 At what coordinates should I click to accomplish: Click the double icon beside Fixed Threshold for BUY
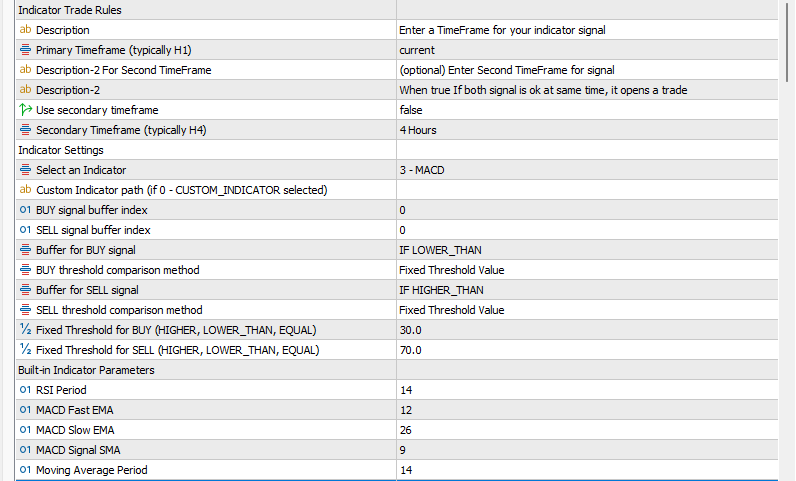26,330
